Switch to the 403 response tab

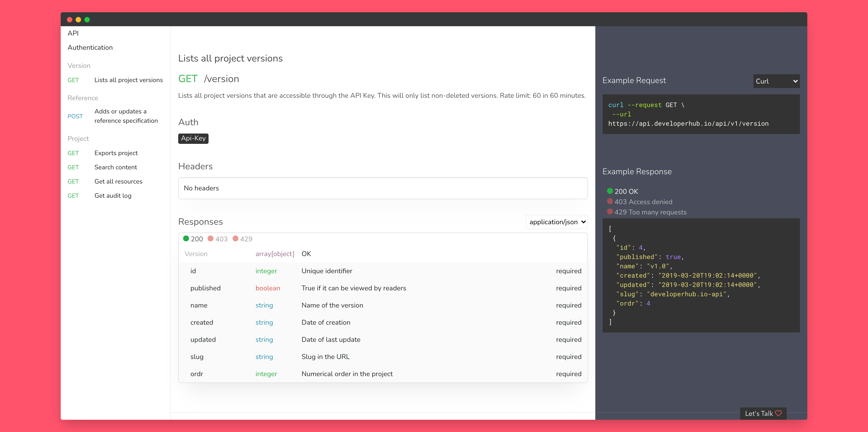click(x=218, y=239)
